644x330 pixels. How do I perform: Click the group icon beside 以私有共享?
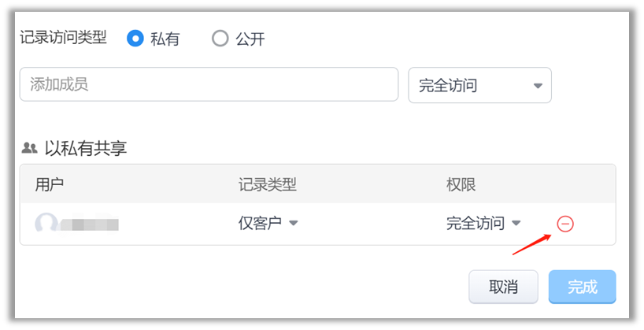tap(30, 148)
